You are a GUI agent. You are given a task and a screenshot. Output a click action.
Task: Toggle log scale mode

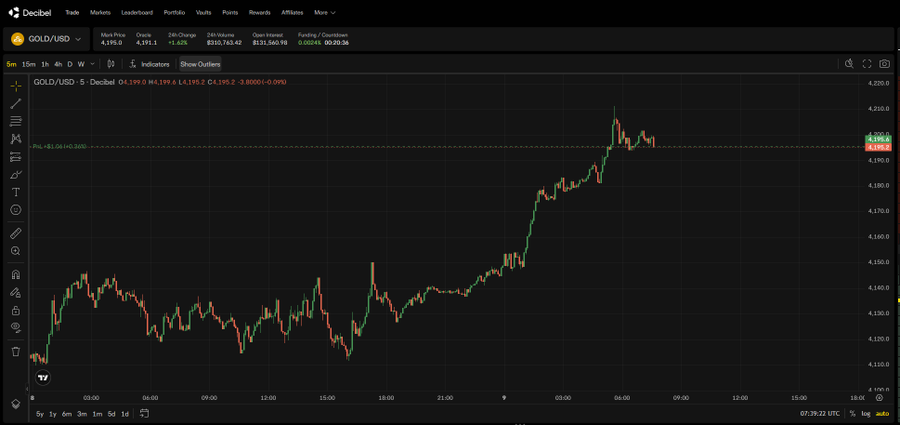click(x=866, y=414)
